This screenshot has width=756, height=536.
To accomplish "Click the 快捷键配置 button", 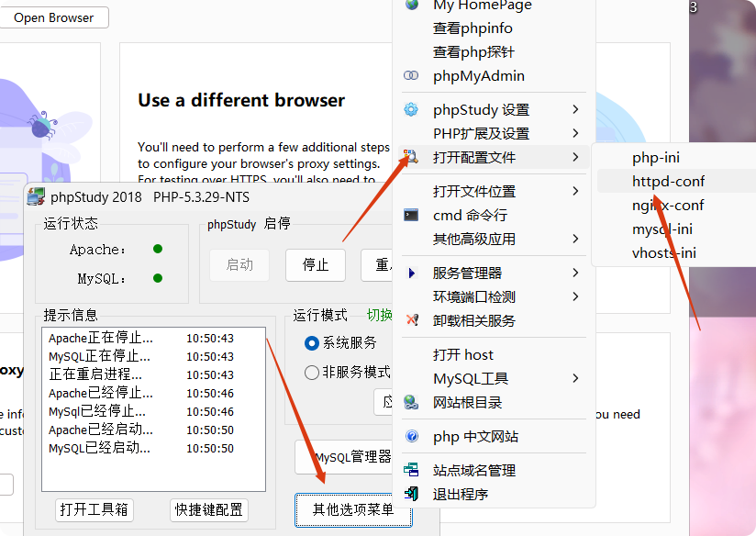I will [209, 509].
